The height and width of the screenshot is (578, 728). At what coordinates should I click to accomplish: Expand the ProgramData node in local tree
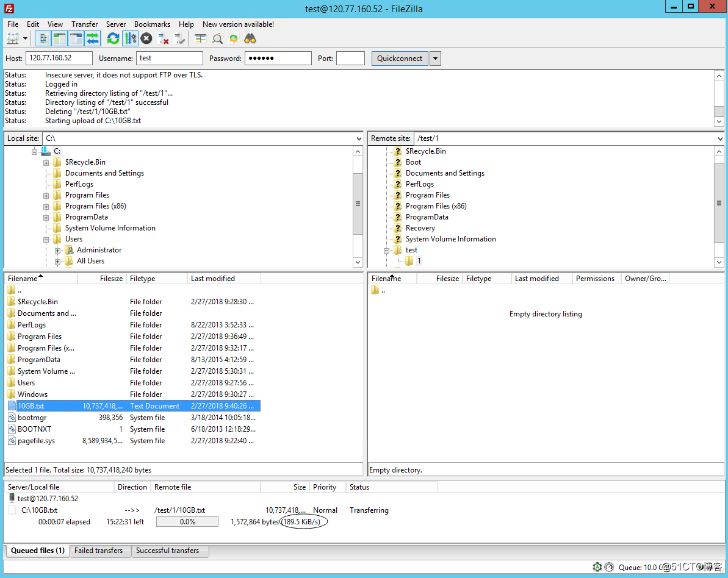(46, 218)
